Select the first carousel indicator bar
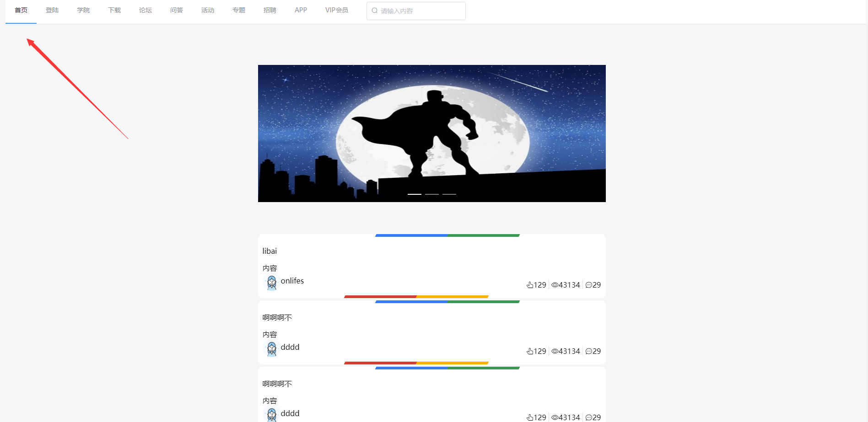Viewport: 868px width, 422px height. coord(415,194)
